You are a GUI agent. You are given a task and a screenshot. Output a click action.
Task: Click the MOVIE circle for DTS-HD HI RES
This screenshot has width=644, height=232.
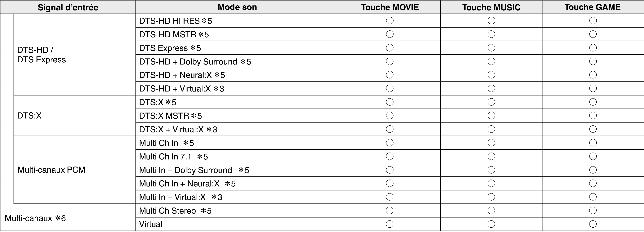[389, 20]
